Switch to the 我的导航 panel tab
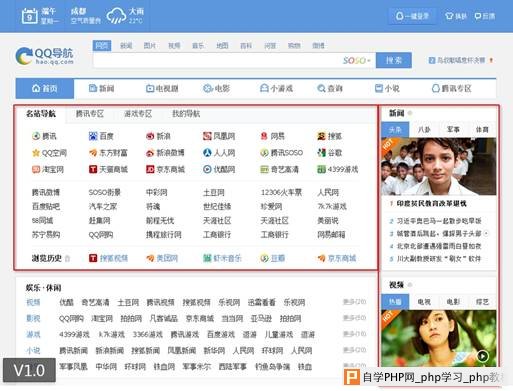The height and width of the screenshot is (391, 513). point(186,114)
